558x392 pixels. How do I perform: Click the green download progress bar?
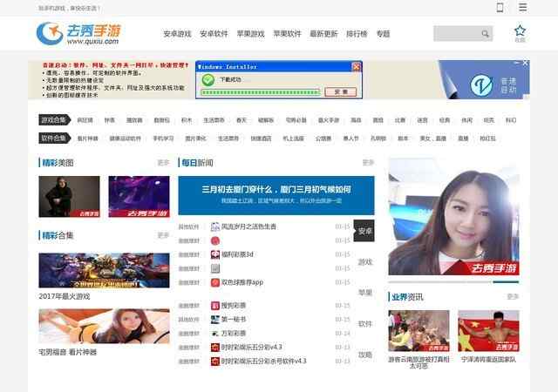pos(261,92)
